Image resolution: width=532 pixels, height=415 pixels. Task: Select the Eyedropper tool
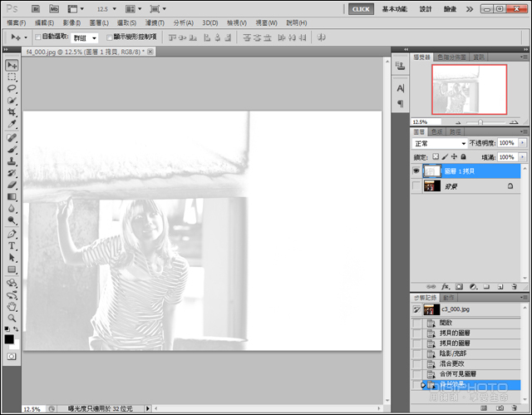pos(12,124)
